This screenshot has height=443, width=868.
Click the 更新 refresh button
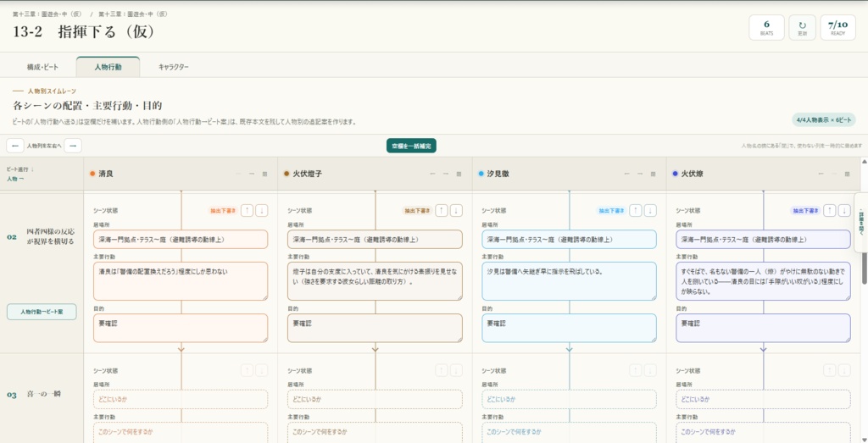pos(802,28)
